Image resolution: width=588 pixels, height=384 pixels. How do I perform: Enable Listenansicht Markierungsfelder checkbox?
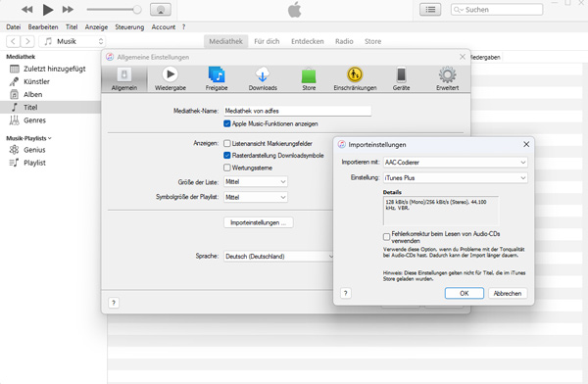click(x=227, y=143)
